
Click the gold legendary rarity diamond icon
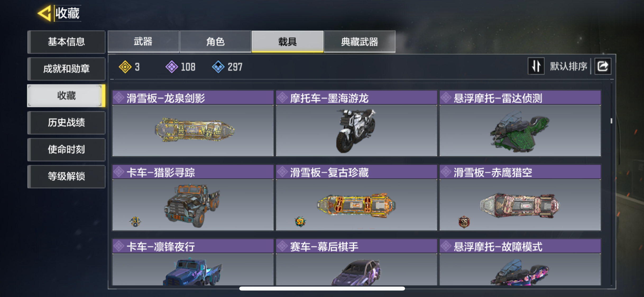point(125,67)
